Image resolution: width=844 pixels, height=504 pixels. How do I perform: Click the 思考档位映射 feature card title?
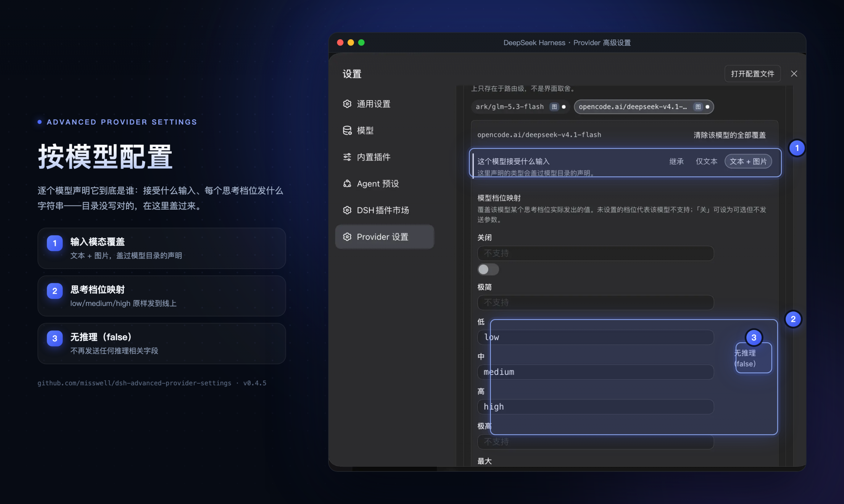coord(98,290)
